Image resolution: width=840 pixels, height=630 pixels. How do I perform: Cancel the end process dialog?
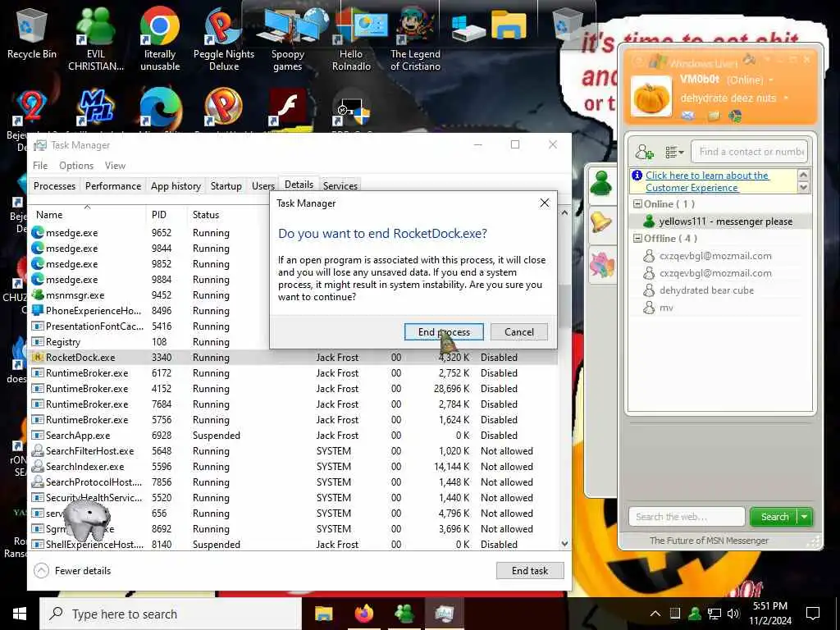coord(519,332)
